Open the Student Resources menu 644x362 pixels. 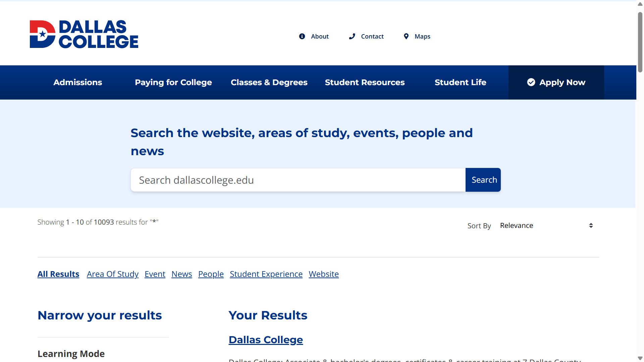365,82
